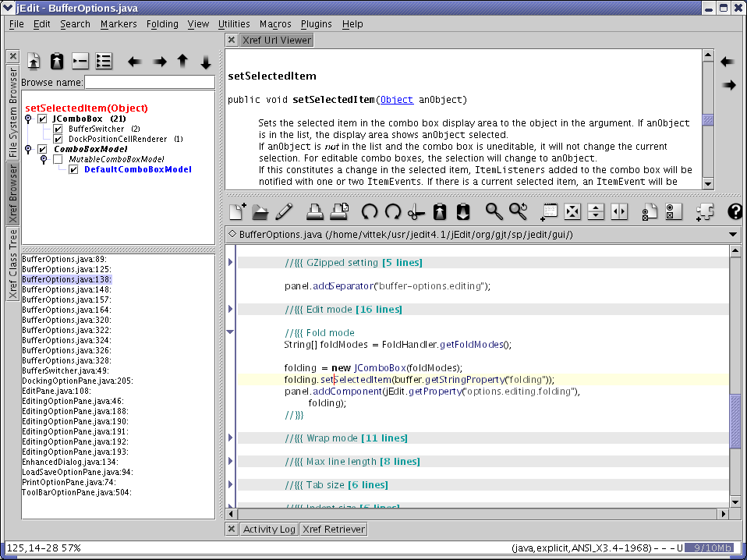The image size is (747, 560).
Task: Click the pencil icon in the editor toolbar
Action: (x=284, y=211)
